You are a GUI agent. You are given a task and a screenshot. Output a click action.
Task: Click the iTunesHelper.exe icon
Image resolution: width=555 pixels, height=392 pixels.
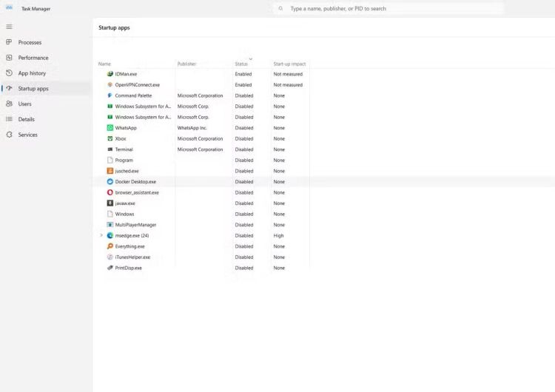110,257
